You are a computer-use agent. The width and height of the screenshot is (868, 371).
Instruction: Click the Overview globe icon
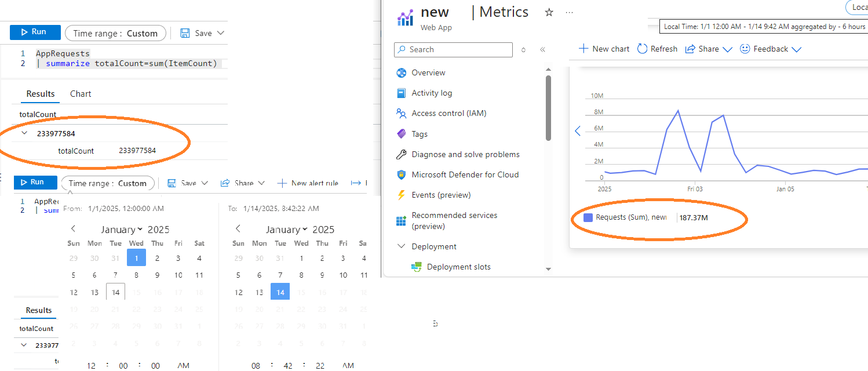coord(401,72)
